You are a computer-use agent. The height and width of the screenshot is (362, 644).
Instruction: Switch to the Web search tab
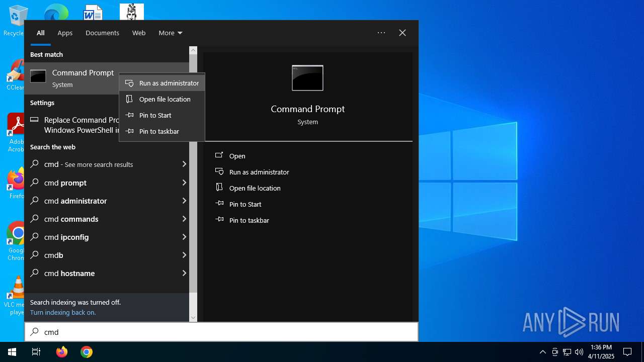[x=139, y=33]
